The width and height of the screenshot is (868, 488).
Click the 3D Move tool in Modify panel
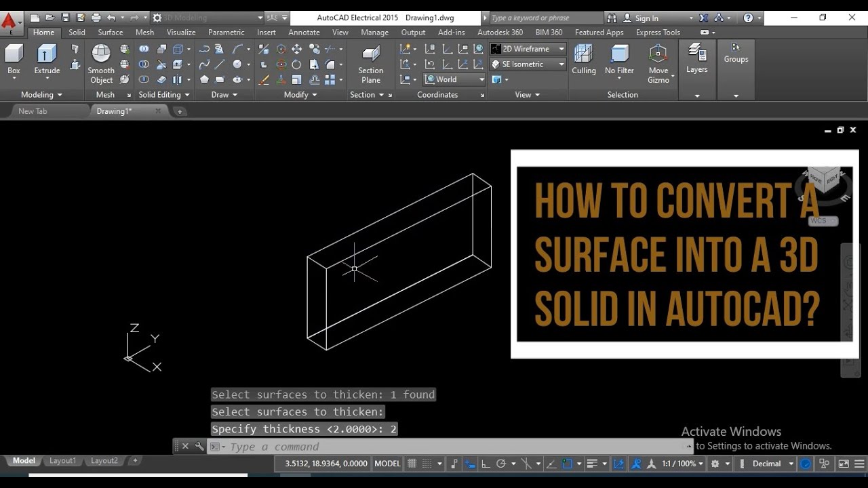coord(281,49)
